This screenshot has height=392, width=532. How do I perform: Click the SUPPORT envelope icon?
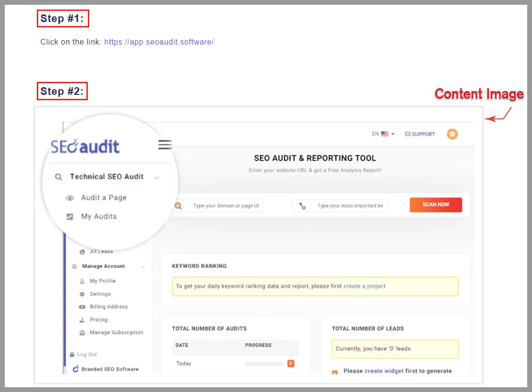[x=408, y=134]
